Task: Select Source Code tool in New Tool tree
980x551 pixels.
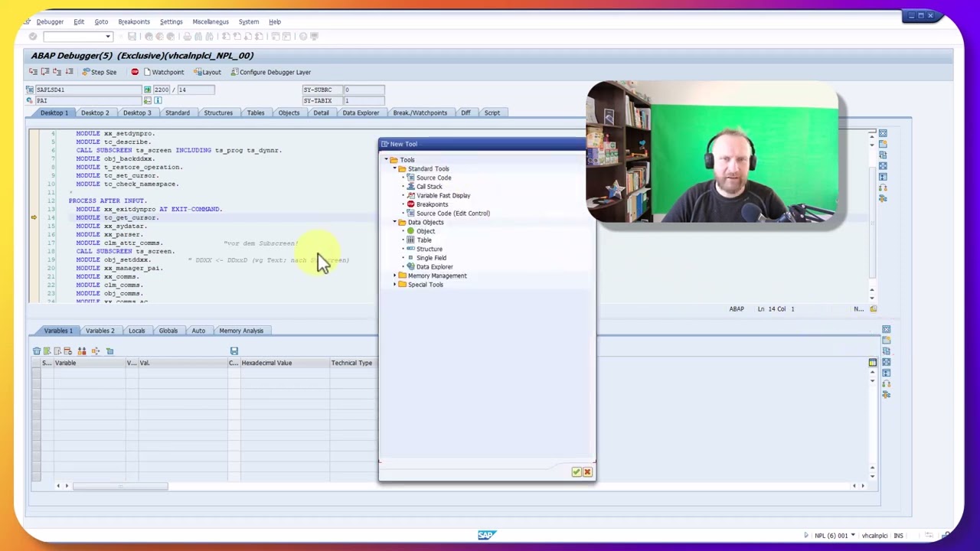Action: tap(433, 178)
